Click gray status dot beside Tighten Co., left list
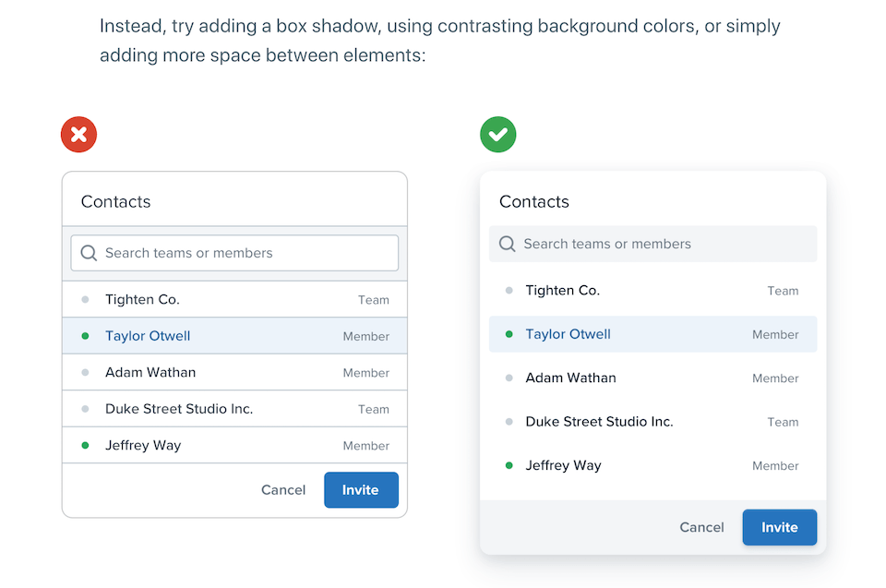886x588 pixels. point(86,299)
